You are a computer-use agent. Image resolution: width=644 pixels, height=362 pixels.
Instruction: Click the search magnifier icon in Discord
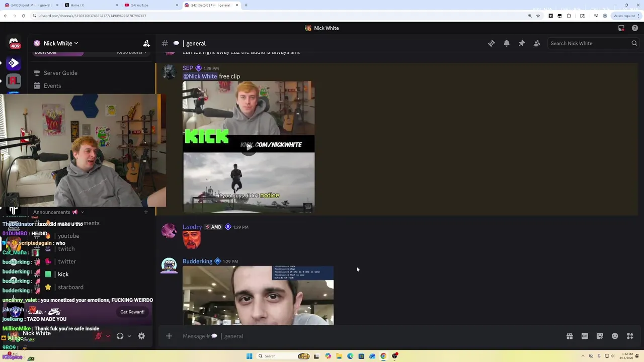634,43
